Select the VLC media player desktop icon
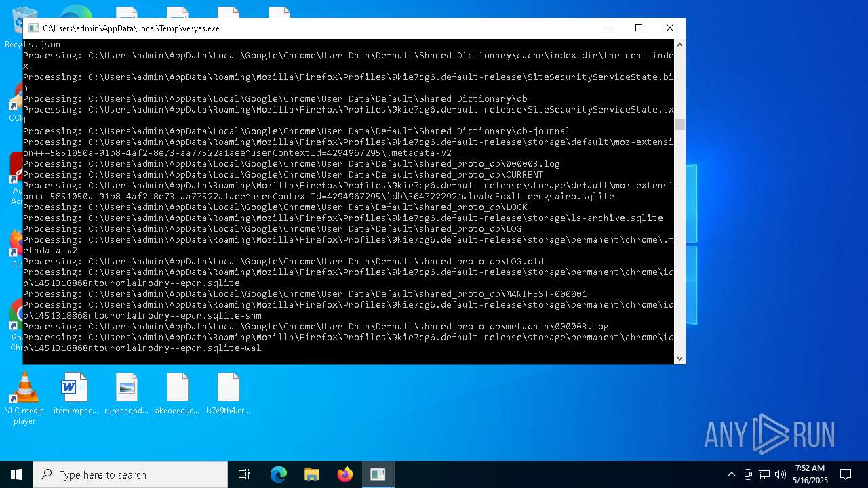 coord(24,399)
